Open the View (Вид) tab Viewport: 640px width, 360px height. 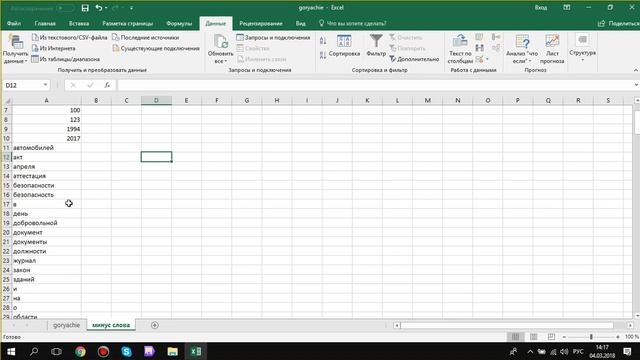coord(300,24)
